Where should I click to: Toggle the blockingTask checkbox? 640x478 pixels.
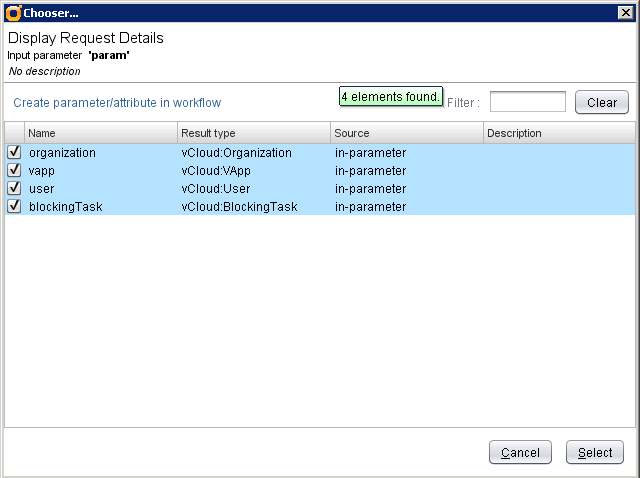click(x=14, y=207)
